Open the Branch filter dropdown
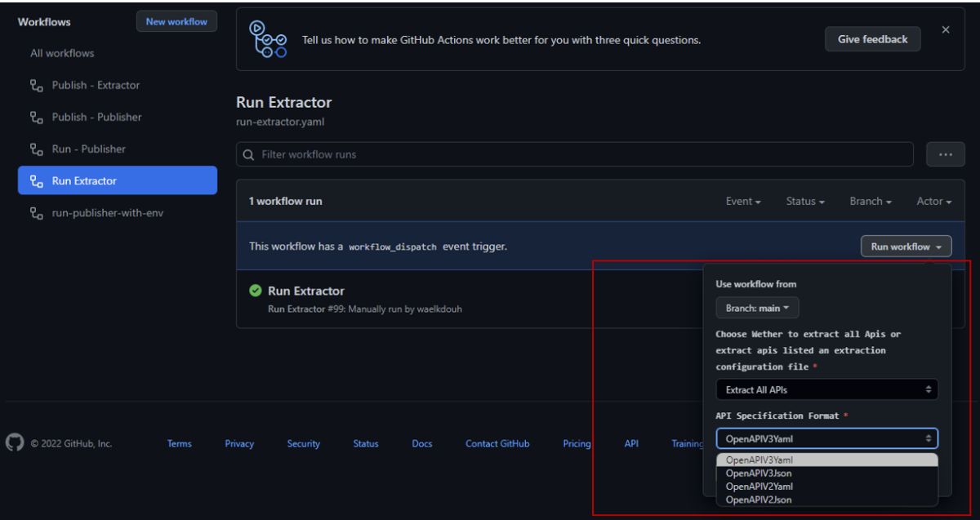980x520 pixels. coord(872,202)
